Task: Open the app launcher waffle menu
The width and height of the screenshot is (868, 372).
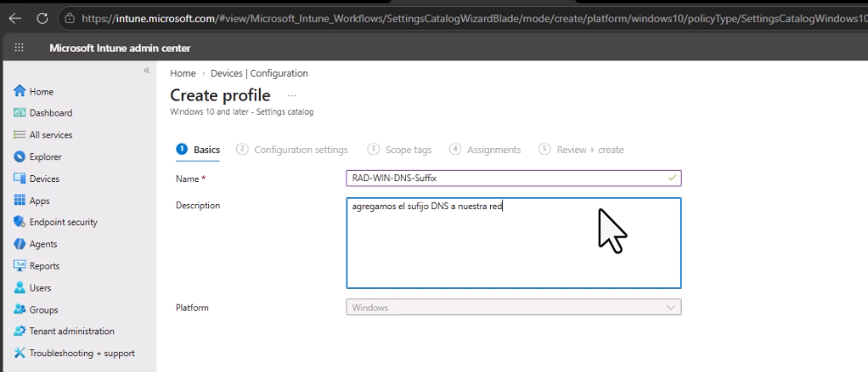Action: (x=19, y=48)
